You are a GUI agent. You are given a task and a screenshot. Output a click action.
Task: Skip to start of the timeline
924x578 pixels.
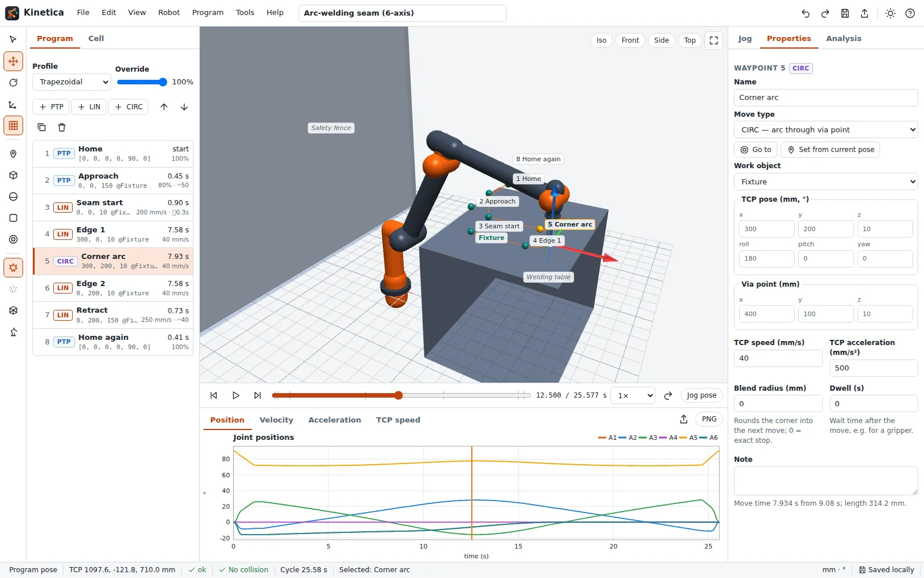(214, 395)
